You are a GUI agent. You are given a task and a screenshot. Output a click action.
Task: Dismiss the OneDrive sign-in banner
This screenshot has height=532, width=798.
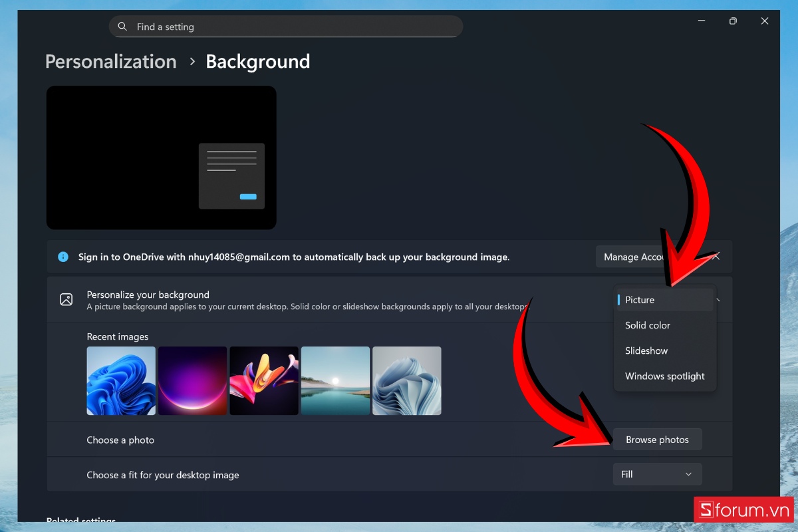pyautogui.click(x=716, y=257)
